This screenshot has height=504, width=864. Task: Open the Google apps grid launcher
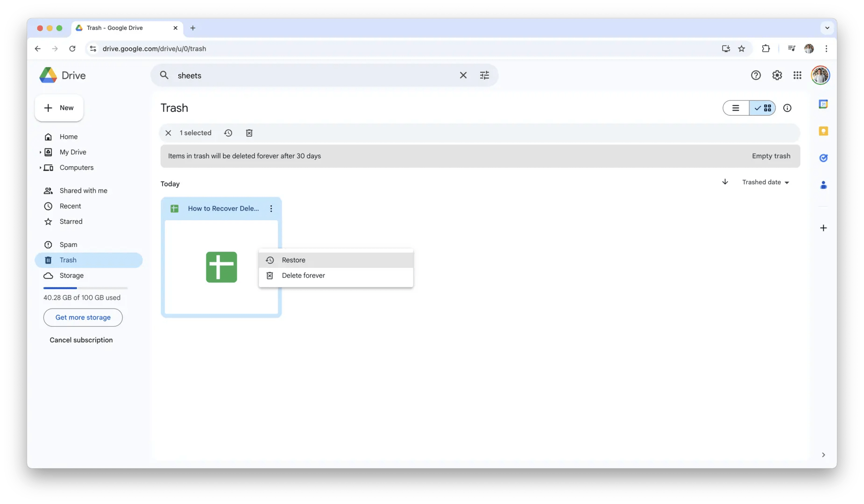click(x=798, y=75)
